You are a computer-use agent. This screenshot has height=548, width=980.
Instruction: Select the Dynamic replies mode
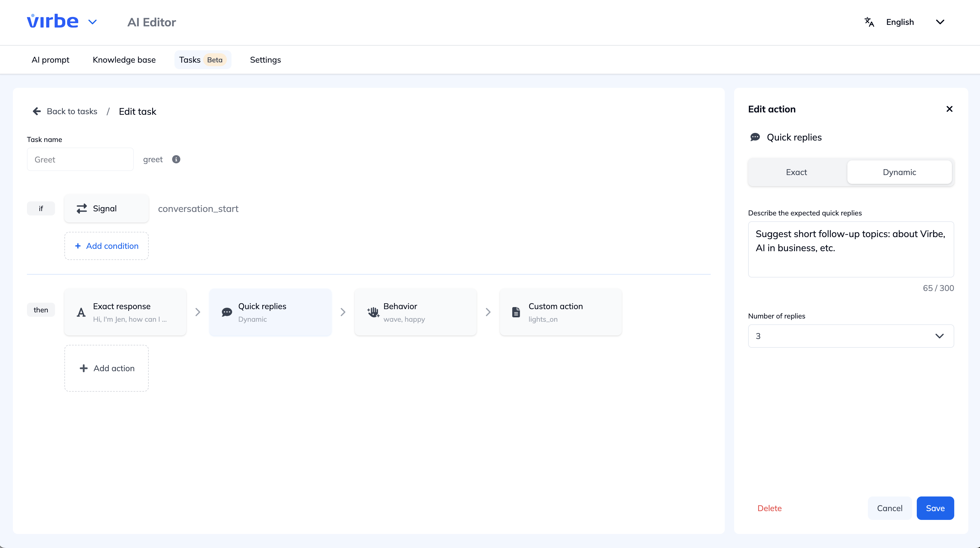[899, 172]
